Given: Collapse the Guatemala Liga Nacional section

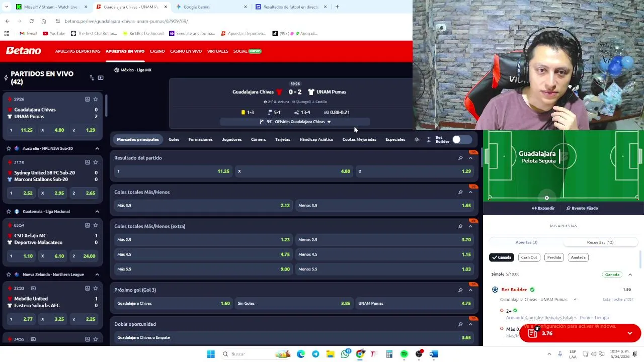Looking at the screenshot, I should point(97,211).
